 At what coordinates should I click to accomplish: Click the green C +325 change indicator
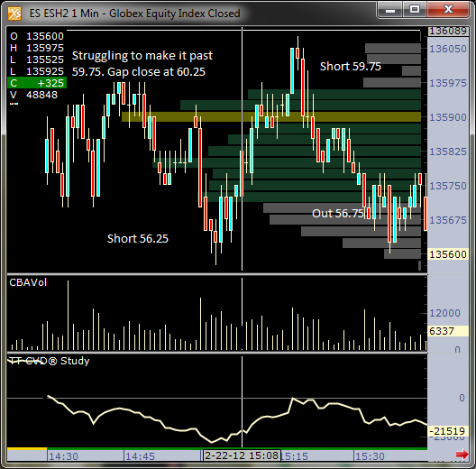click(37, 83)
